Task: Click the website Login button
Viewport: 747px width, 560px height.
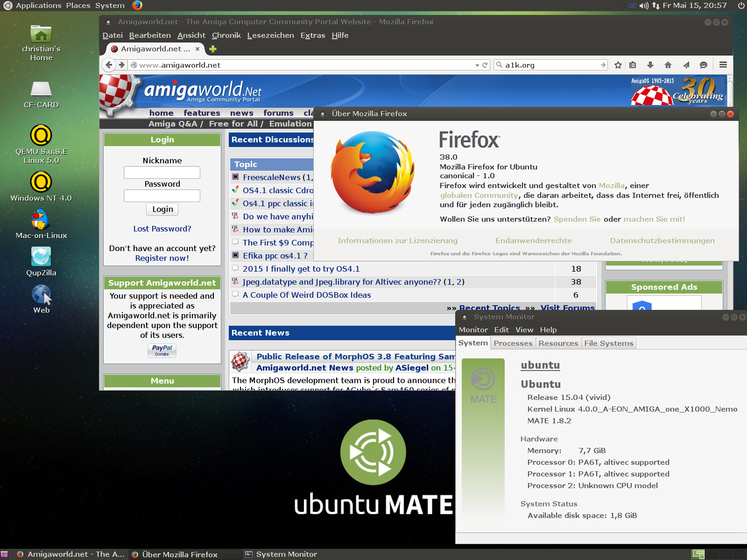Action: pos(162,210)
